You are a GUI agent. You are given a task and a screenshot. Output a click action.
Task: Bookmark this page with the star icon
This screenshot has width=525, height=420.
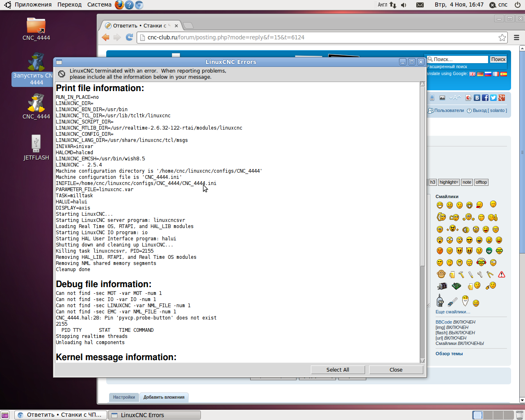(502, 37)
